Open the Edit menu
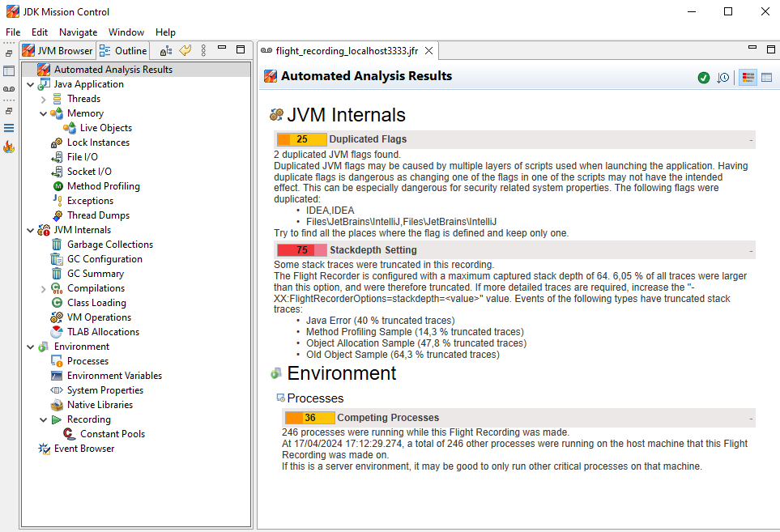The height and width of the screenshot is (532, 780). (40, 32)
